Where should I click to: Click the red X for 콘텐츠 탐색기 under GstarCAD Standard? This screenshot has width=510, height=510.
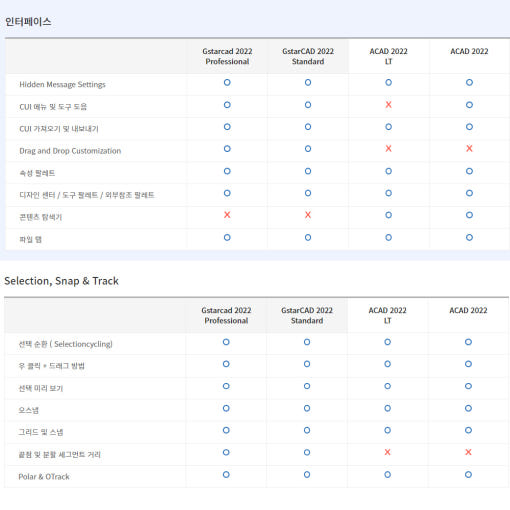pos(308,215)
